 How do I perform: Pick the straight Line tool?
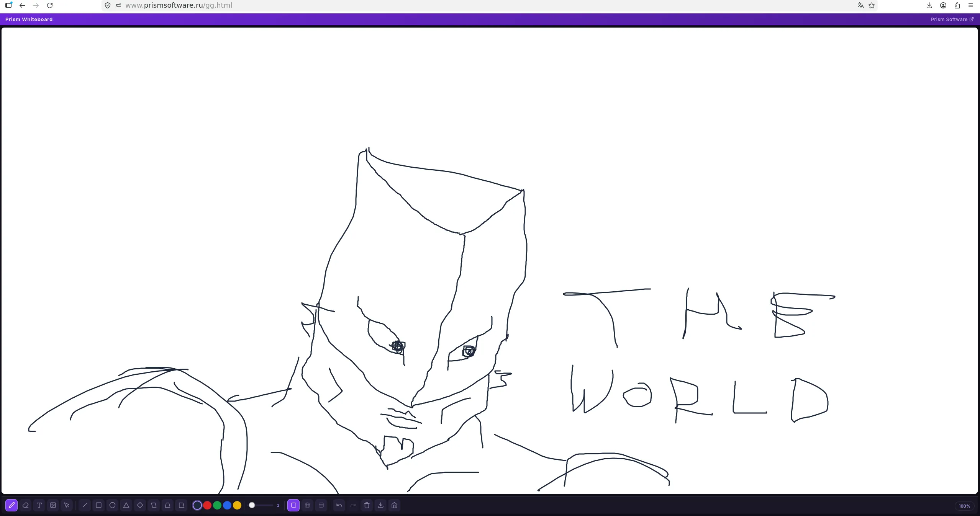click(85, 505)
